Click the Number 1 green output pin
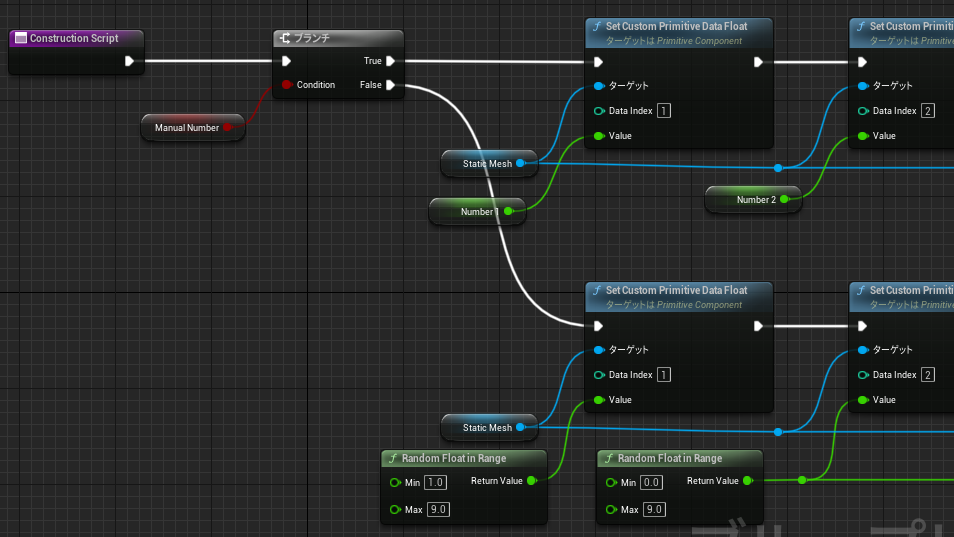954x537 pixels. tap(509, 211)
